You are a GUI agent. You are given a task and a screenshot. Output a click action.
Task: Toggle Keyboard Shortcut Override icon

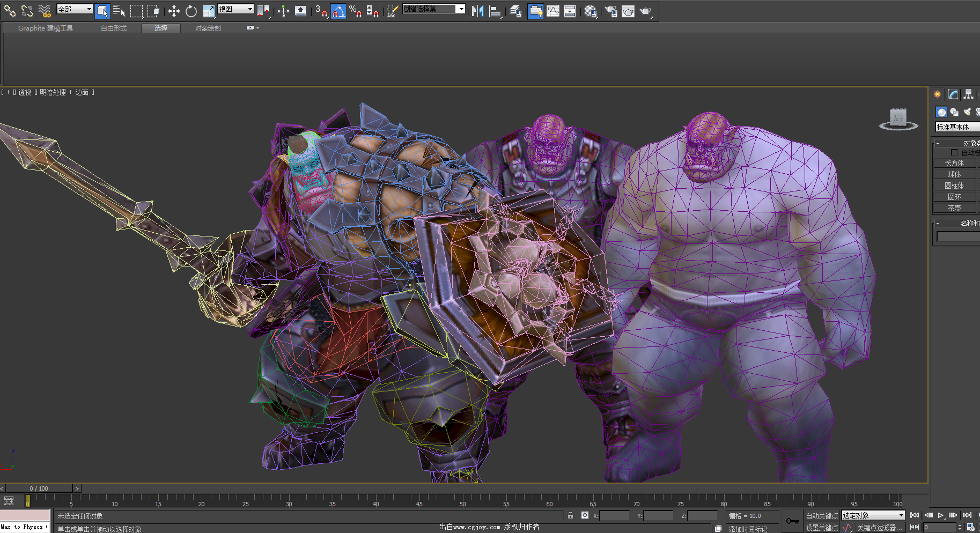301,11
